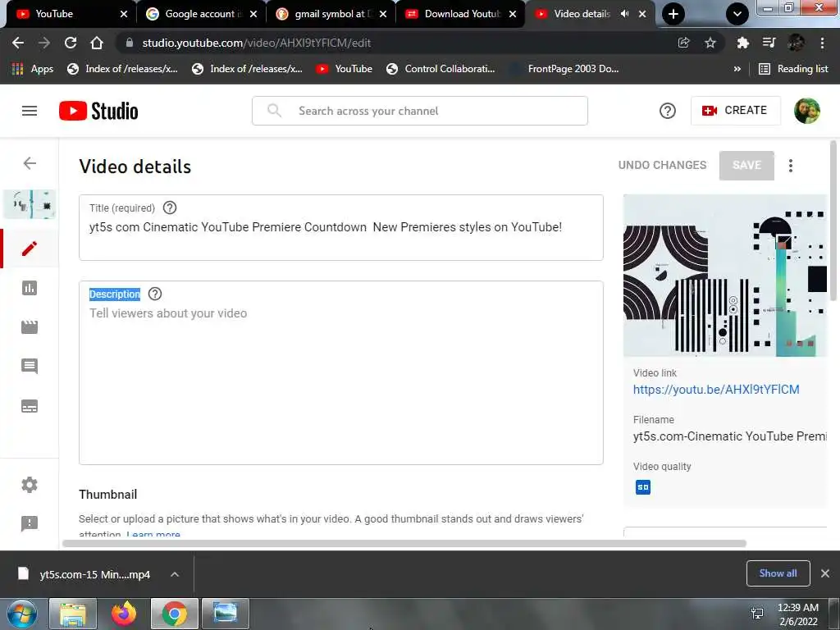Click Send feedback icon in sidebar
This screenshot has width=840, height=630.
(x=30, y=523)
